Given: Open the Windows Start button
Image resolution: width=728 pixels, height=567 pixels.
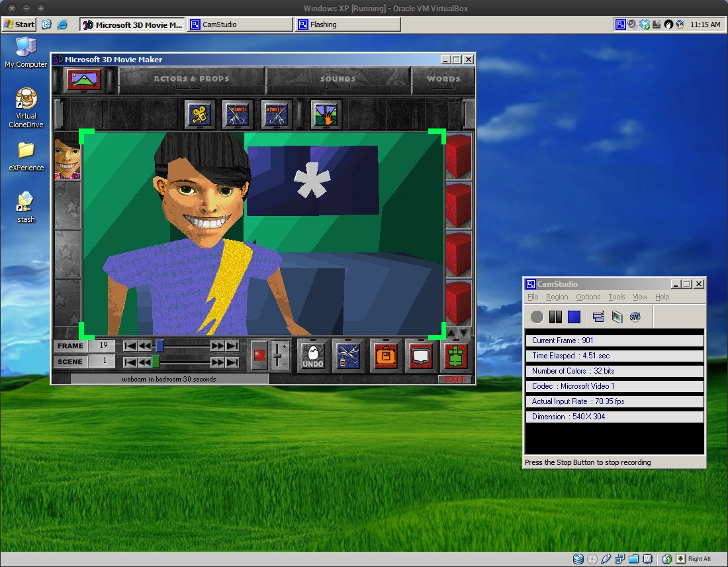Looking at the screenshot, I should coord(19,25).
